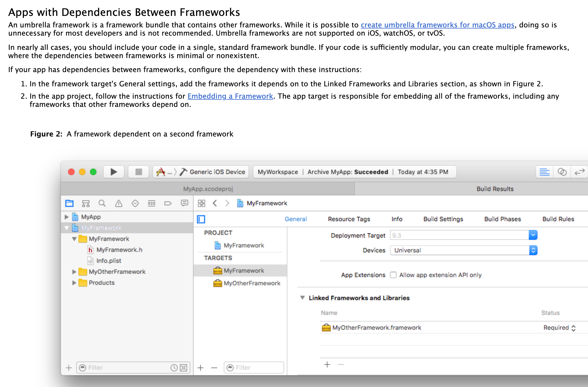Click the targets Filter field
The height and width of the screenshot is (387, 588).
258,368
